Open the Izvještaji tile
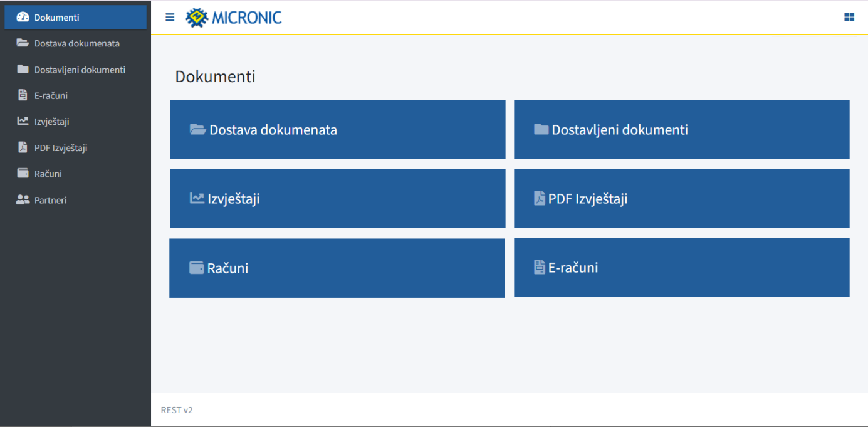This screenshot has height=427, width=868. coord(337,199)
